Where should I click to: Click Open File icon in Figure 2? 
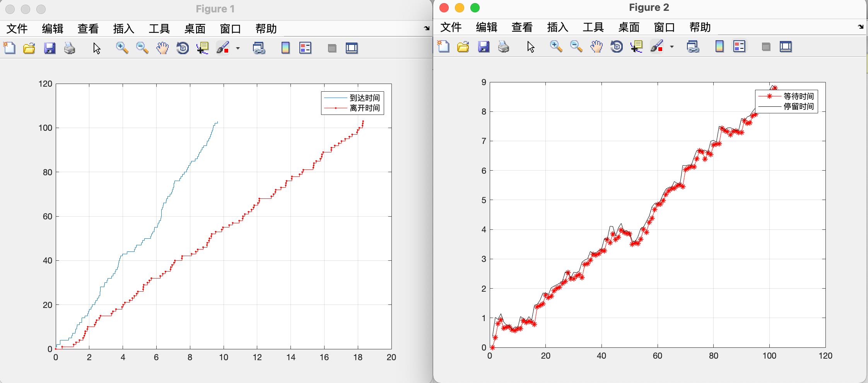463,46
